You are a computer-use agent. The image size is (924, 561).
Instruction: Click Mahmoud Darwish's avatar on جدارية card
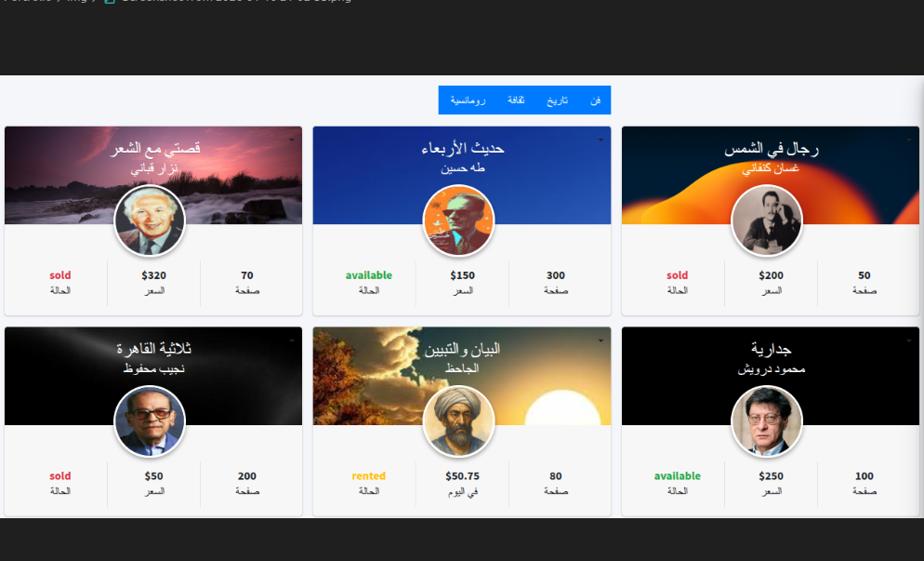pos(767,421)
